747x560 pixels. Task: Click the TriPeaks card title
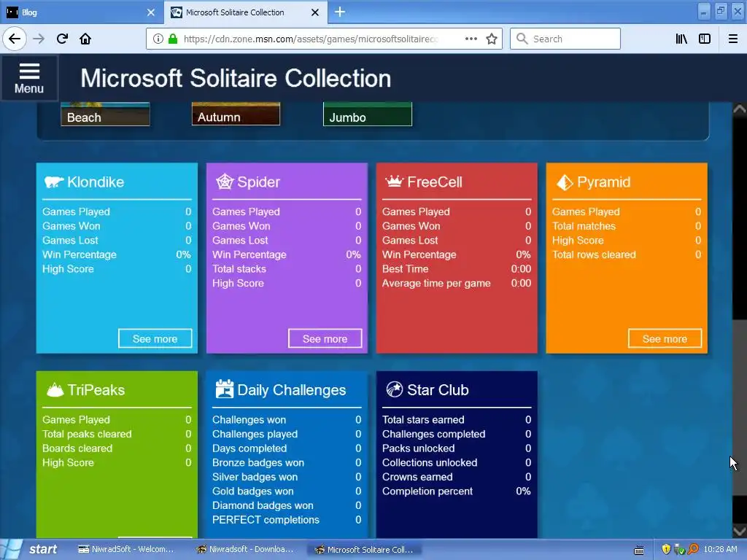point(96,390)
